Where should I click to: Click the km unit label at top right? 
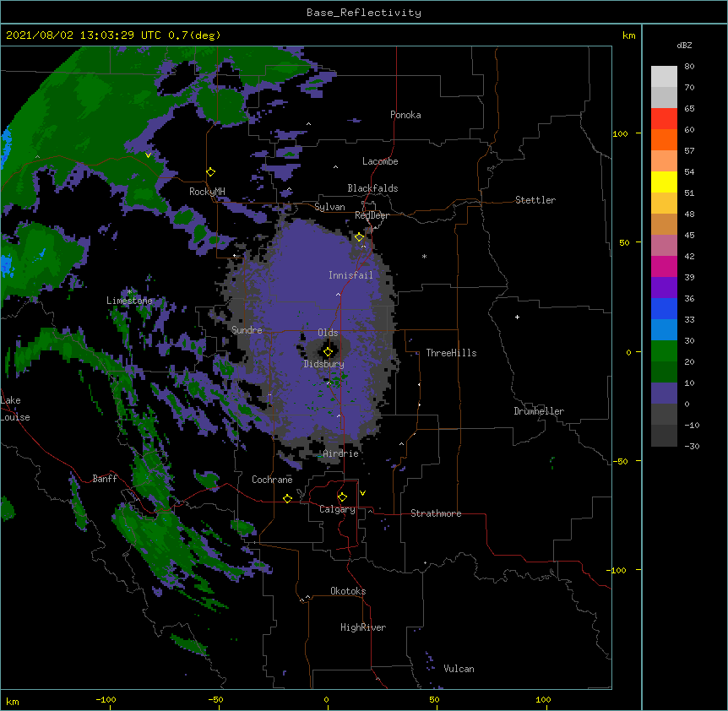[x=628, y=35]
